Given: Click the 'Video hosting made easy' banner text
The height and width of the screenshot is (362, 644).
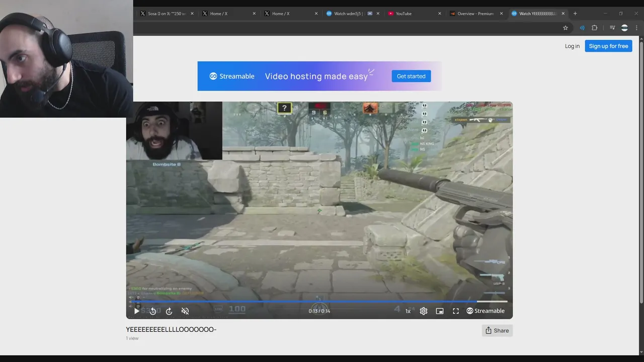Looking at the screenshot, I should click(316, 76).
